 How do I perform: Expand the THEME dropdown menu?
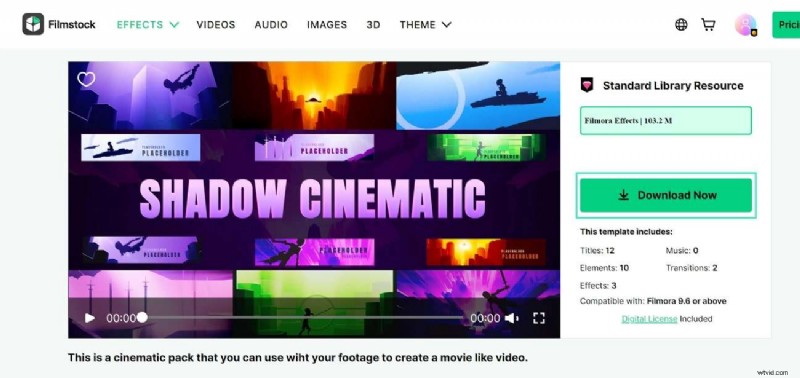point(426,24)
